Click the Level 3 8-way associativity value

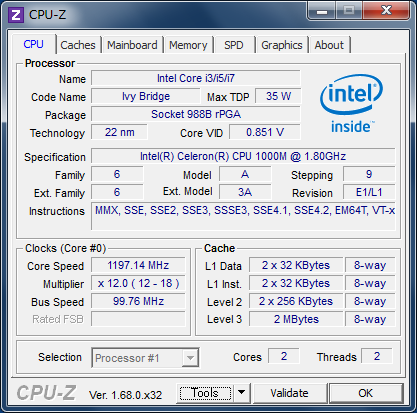coord(370,319)
